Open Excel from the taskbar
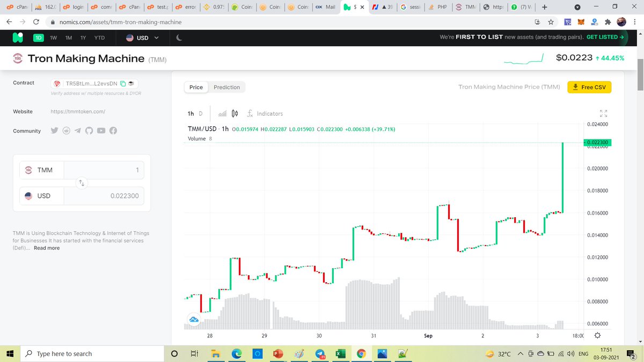The width and height of the screenshot is (644, 362). (x=340, y=353)
